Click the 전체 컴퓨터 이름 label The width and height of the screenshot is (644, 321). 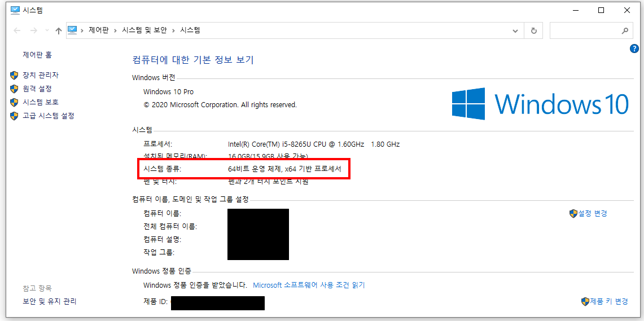tap(170, 226)
